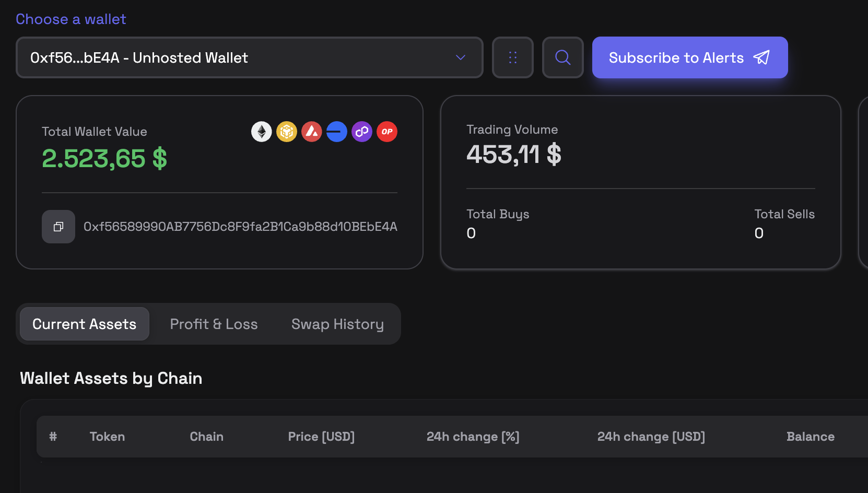Open the Profit & Loss tab
This screenshot has width=868, height=493.
point(214,324)
